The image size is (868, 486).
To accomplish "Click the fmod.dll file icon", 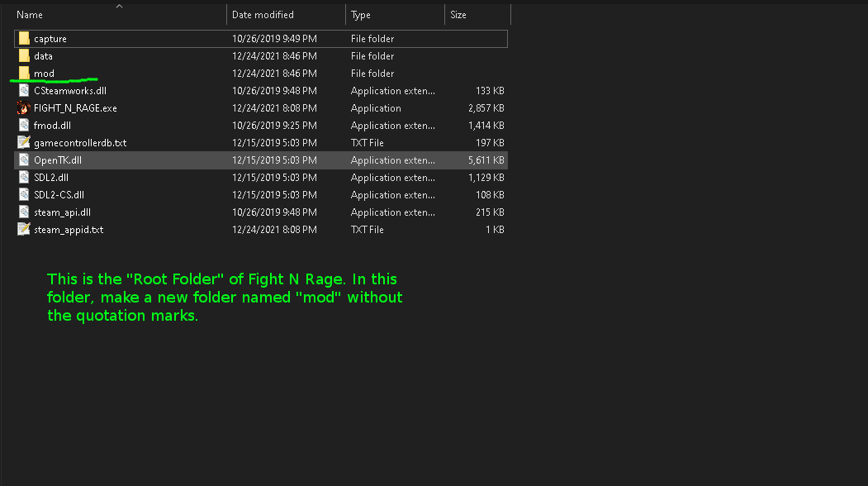I will tap(24, 125).
